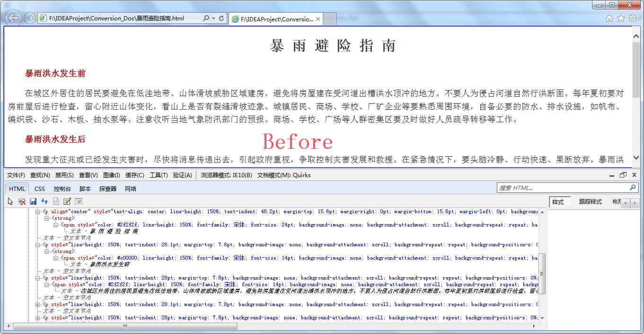
Task: Open the 浏览器模式: IE10(B) menu
Action: [226, 175]
